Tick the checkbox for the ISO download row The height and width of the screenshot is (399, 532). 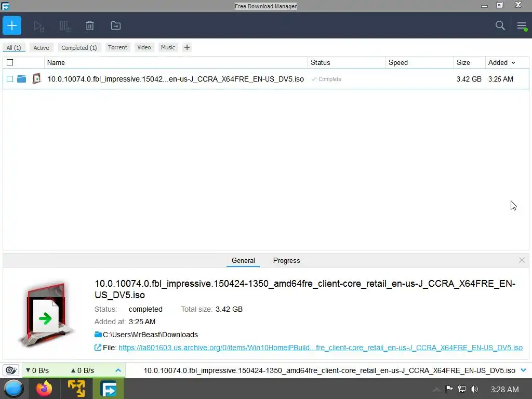point(10,79)
